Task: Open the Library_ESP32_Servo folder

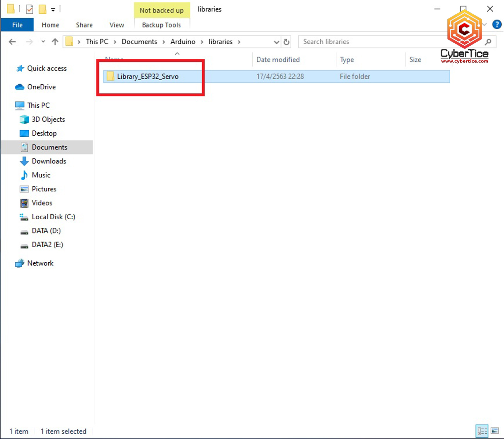Action: pyautogui.click(x=148, y=77)
